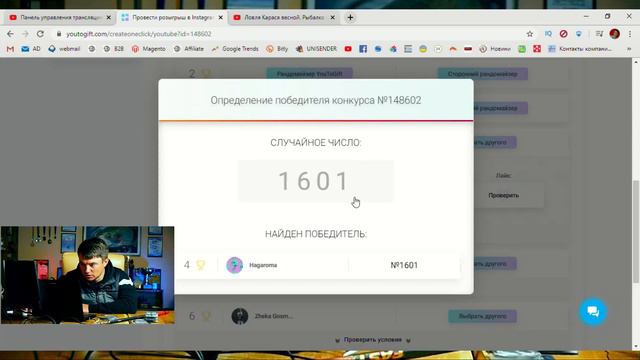Reload the youtogift page
Screen dimensions: 640x360
click(40, 34)
